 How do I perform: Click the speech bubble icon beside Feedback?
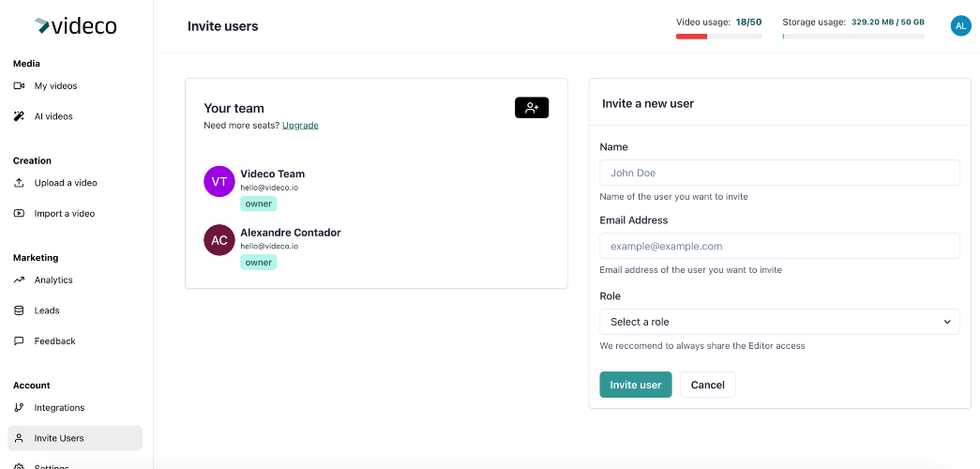19,340
